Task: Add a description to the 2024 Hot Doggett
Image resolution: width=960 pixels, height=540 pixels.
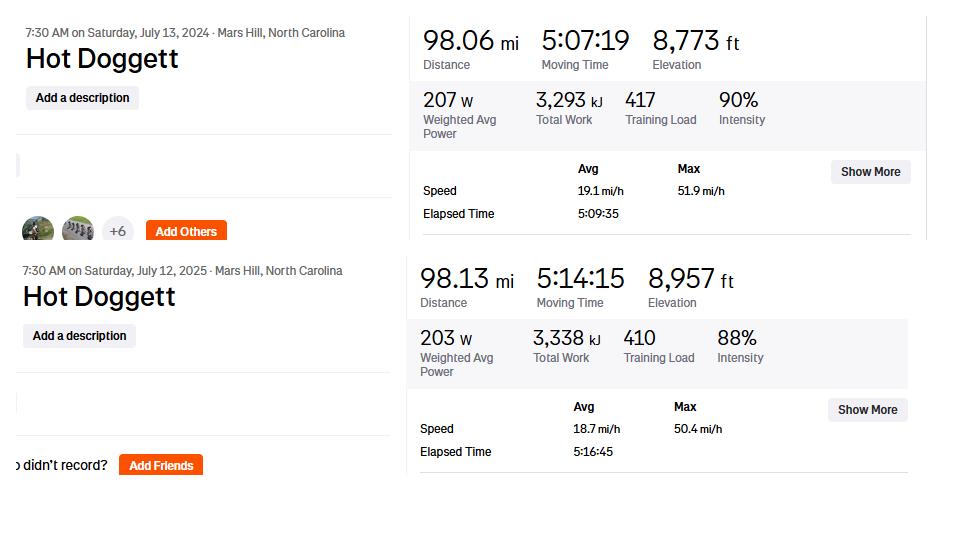Action: (x=82, y=98)
